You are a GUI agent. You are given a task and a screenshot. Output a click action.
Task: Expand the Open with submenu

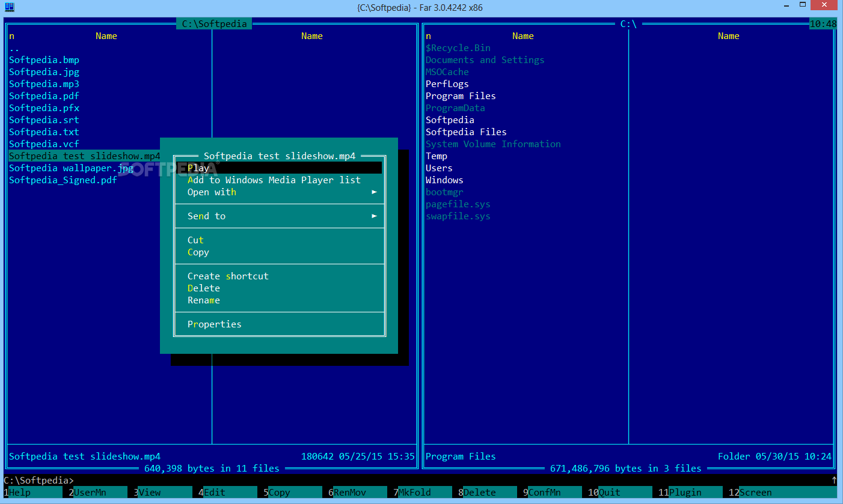tap(278, 192)
